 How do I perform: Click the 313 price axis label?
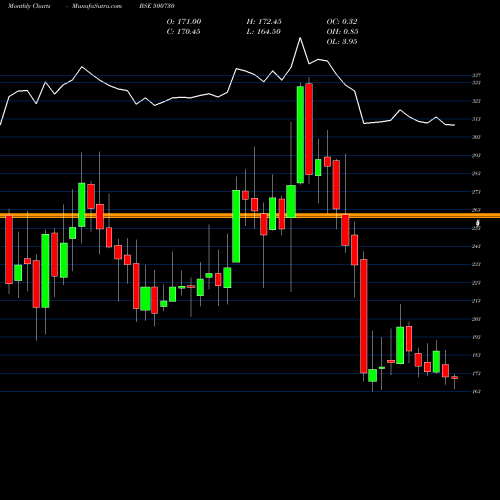pyautogui.click(x=476, y=119)
